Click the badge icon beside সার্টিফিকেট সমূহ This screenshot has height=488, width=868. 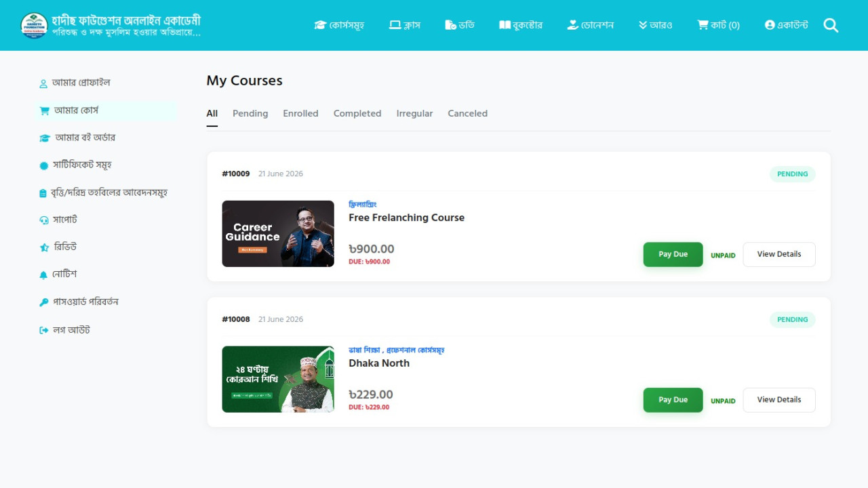(44, 165)
